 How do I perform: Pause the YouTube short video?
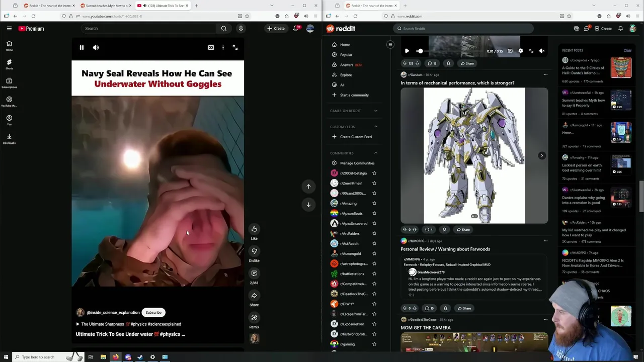tap(82, 48)
